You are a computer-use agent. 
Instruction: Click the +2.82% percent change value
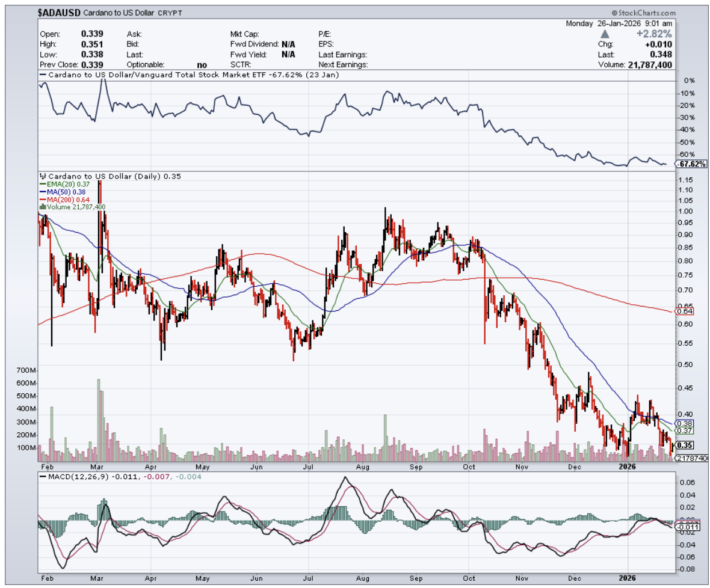pos(654,34)
